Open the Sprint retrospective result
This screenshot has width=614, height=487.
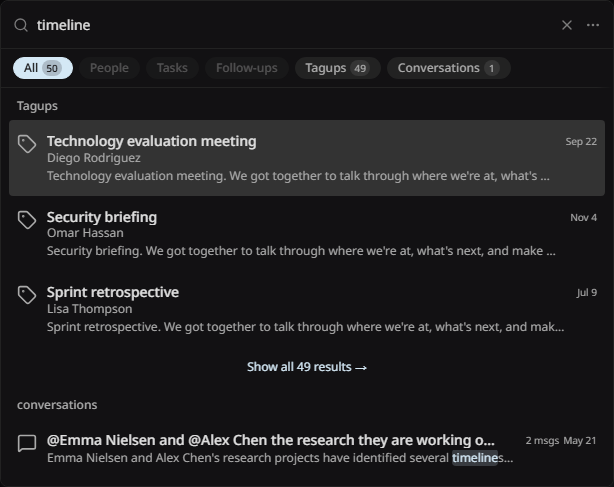[x=307, y=309]
